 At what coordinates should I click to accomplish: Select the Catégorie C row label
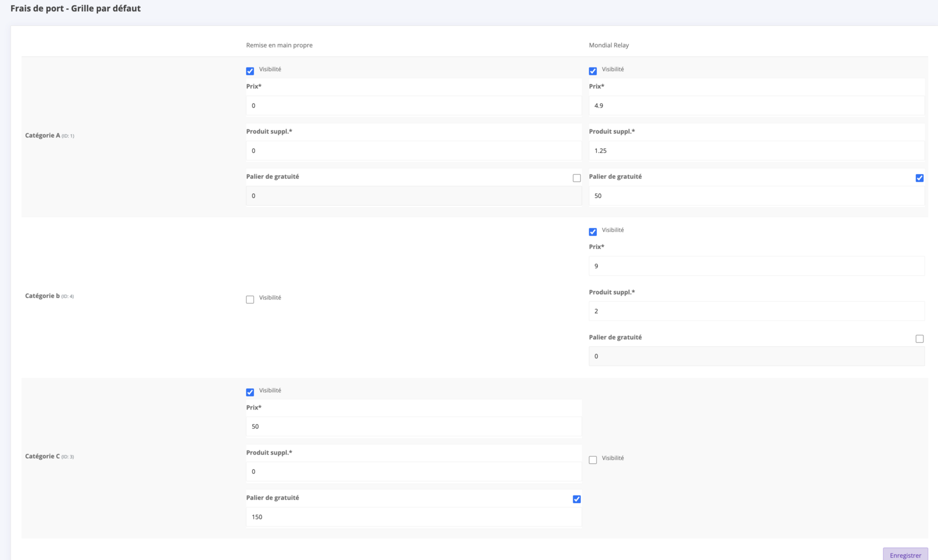tap(49, 456)
